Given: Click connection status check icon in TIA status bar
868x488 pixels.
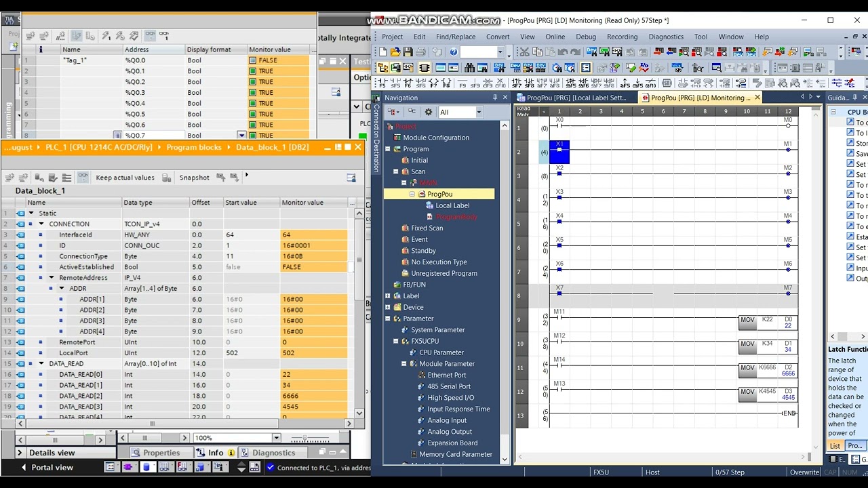Looking at the screenshot, I should [x=271, y=467].
